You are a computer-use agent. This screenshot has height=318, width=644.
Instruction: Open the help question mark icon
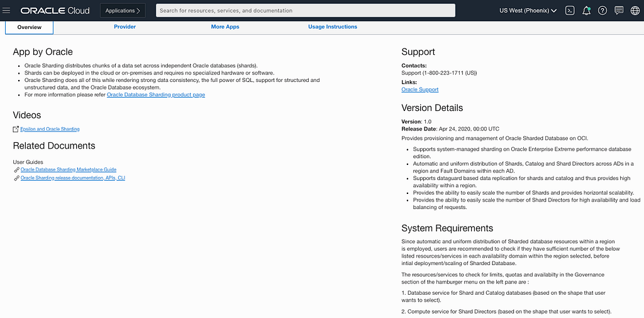(x=602, y=11)
